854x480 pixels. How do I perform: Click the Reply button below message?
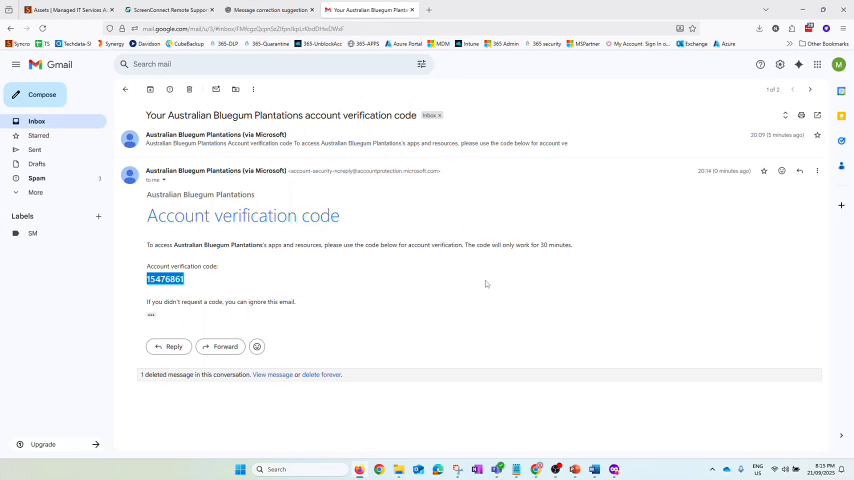169,347
